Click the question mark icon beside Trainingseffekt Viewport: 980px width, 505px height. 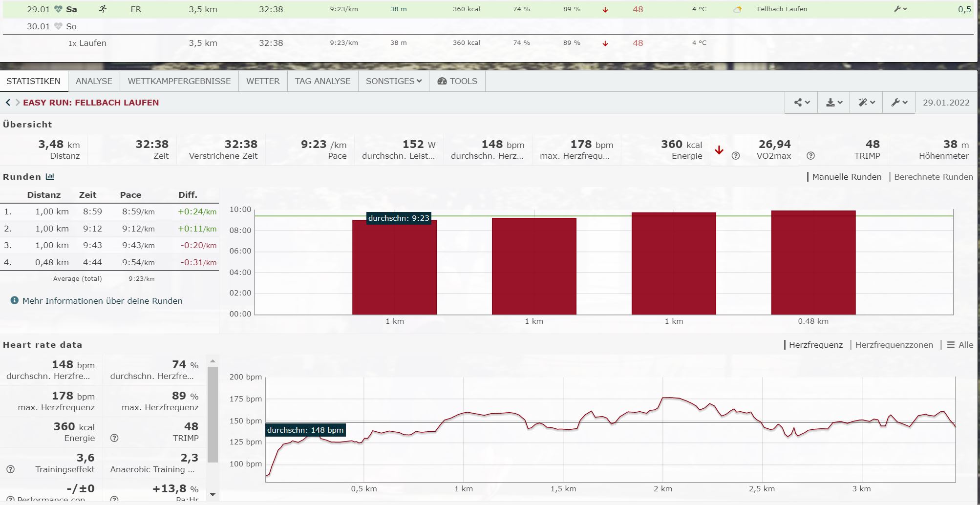point(10,469)
